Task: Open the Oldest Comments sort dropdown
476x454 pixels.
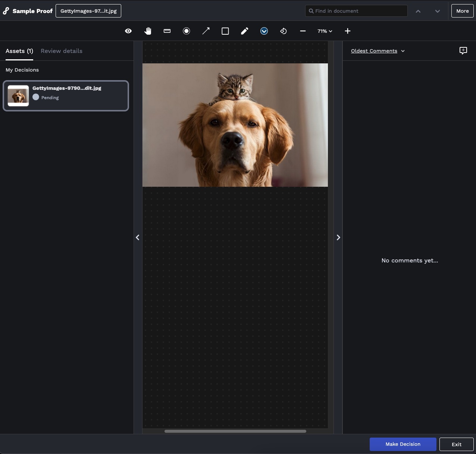Action: pos(378,51)
